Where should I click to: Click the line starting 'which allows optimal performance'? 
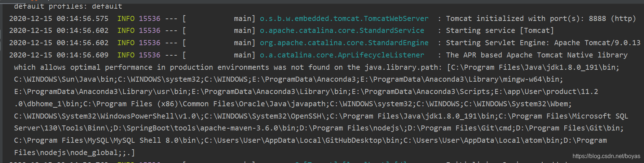point(317,68)
